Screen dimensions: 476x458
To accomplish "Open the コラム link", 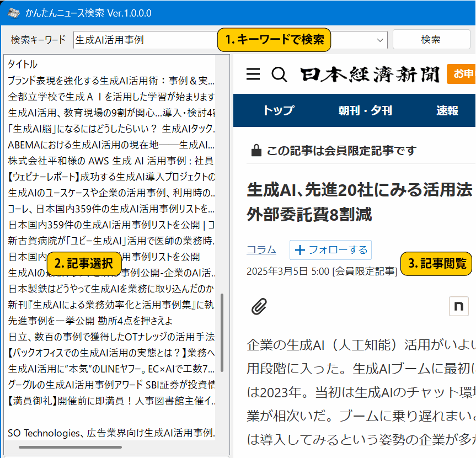I will tap(261, 250).
